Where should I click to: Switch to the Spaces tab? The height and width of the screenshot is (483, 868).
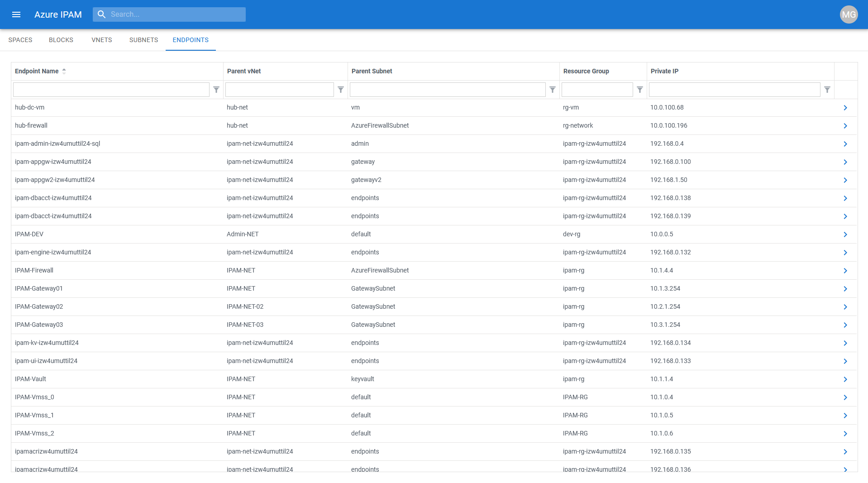[x=20, y=40]
